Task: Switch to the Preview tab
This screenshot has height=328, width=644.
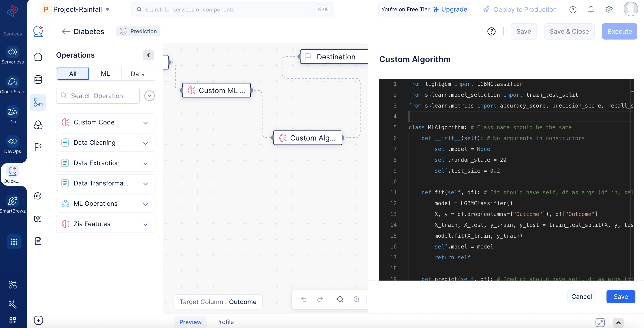Action: [190, 322]
